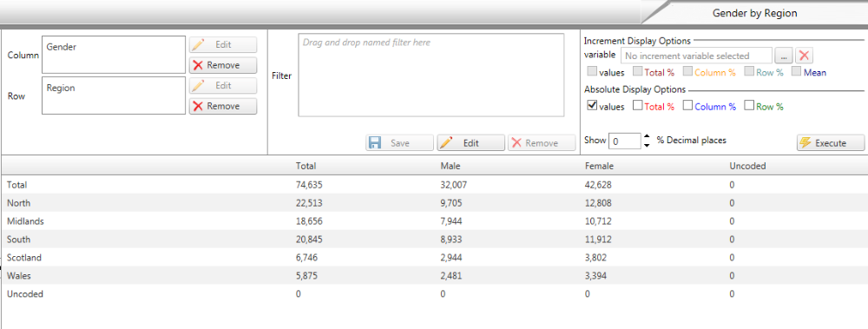Toggle Increment Column % checkbox
Screen dimensions: 868x329
[688, 71]
